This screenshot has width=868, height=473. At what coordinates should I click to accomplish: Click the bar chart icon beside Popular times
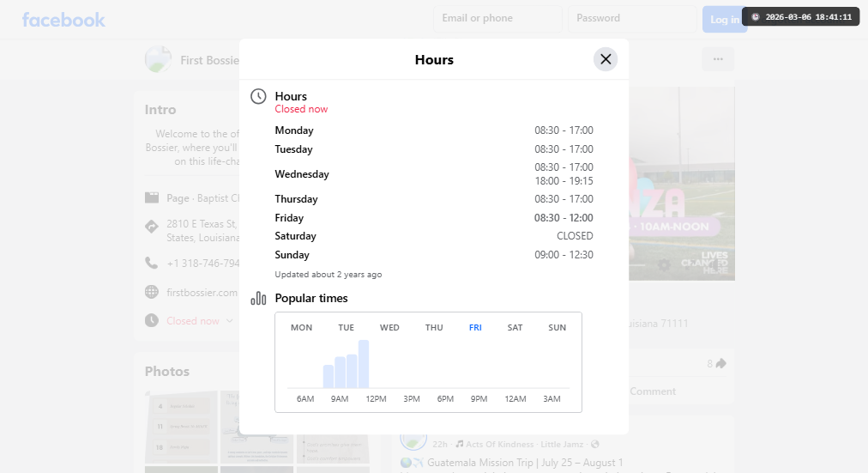click(x=258, y=299)
